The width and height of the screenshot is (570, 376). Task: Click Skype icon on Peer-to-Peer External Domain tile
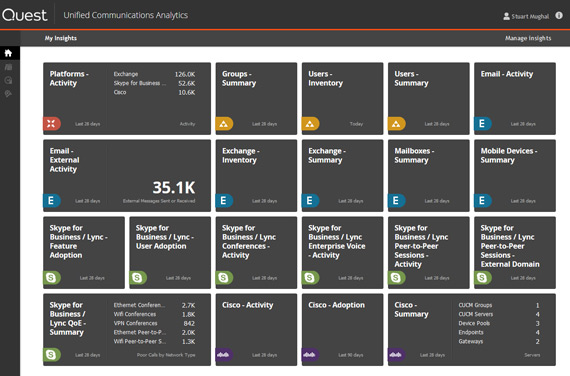click(x=482, y=278)
